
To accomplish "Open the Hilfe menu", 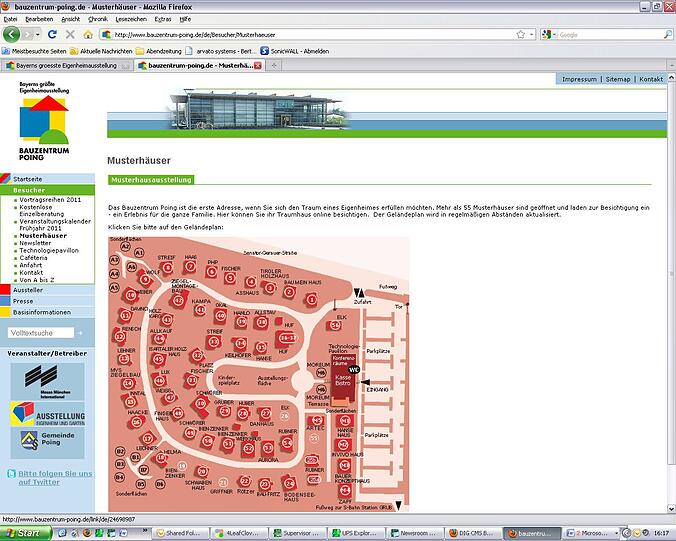I will coord(185,19).
